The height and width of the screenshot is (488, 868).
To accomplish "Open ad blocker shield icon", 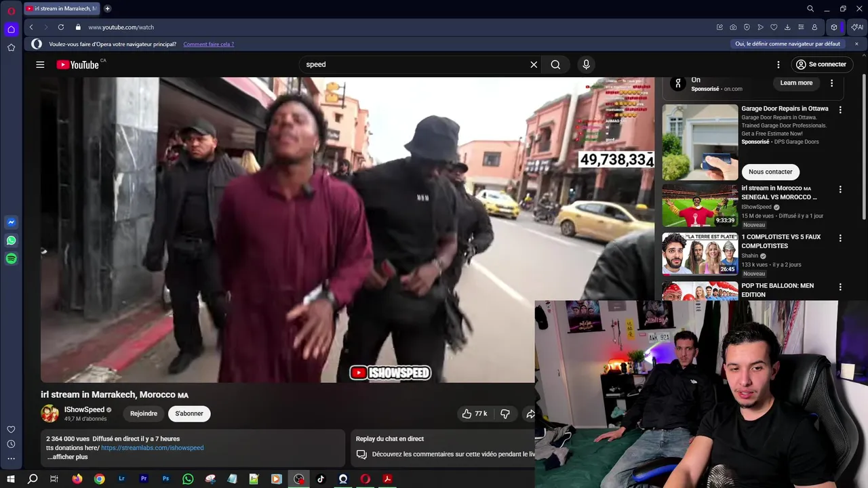I will [x=747, y=27].
